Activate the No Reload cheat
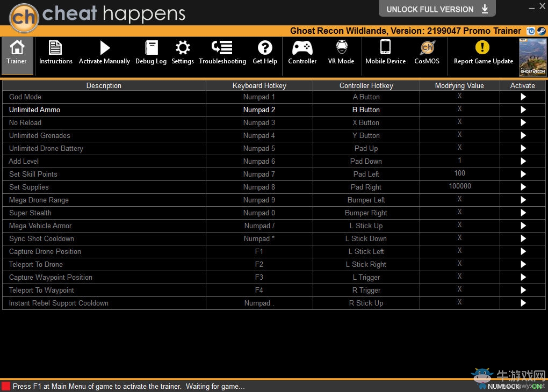The image size is (548, 392). 523,122
